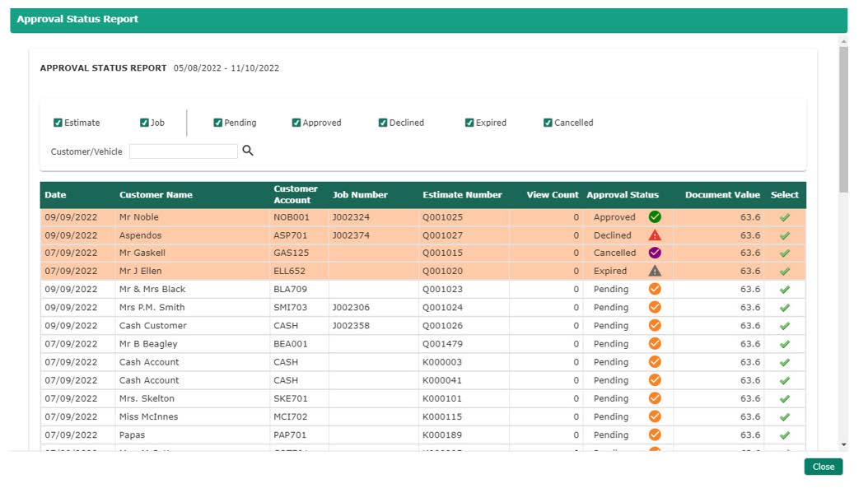
Task: Sort by the Date column header
Action: [55, 195]
